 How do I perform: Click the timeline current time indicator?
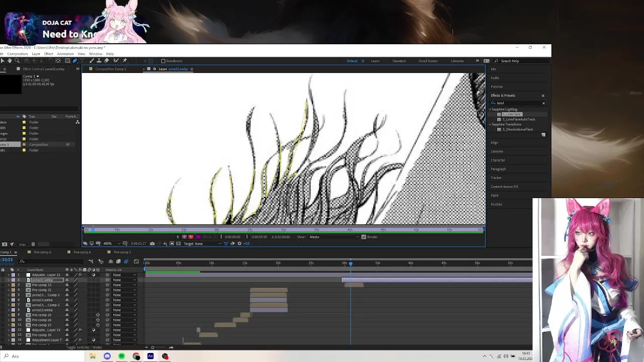coord(351,263)
